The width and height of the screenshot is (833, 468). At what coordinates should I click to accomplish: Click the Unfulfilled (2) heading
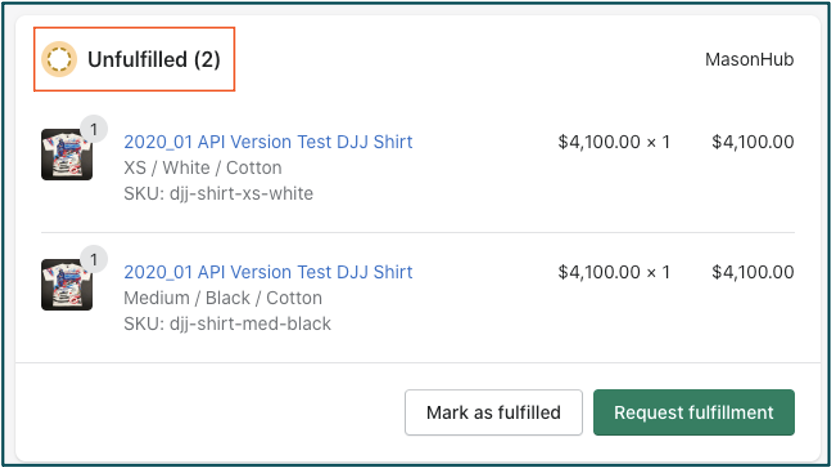(154, 59)
